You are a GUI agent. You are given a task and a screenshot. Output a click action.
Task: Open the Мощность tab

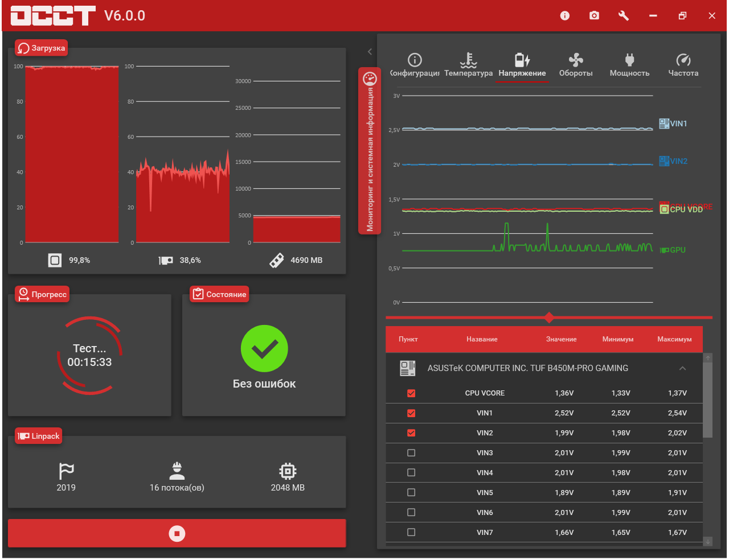click(x=629, y=65)
